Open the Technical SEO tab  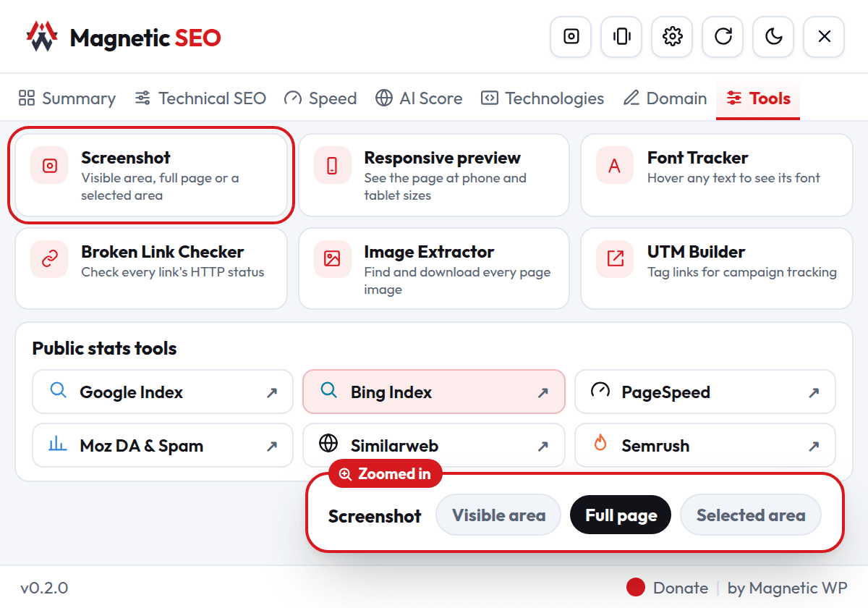(200, 98)
